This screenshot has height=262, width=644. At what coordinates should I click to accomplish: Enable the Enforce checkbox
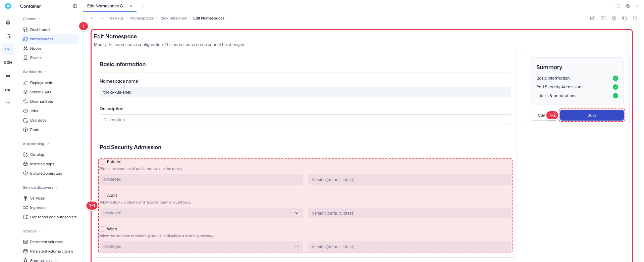pos(103,162)
